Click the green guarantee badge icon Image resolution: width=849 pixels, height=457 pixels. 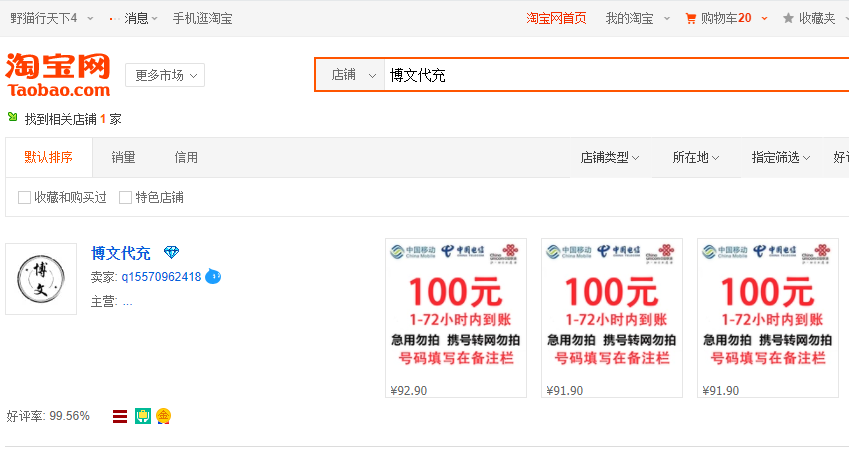(142, 416)
